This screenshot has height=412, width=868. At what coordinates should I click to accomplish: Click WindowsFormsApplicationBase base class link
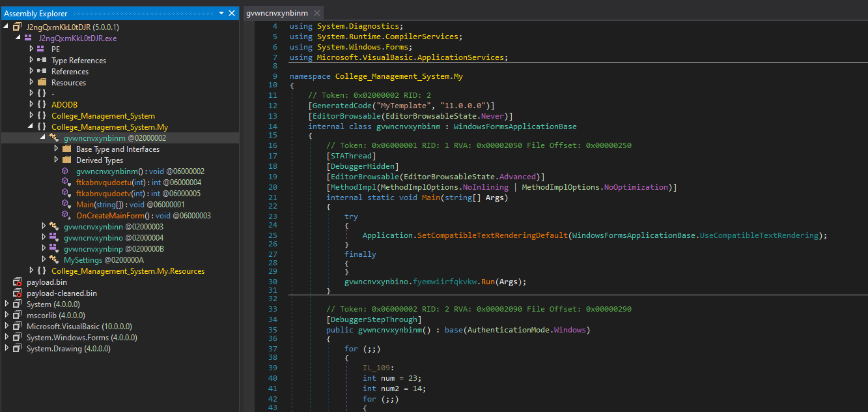tap(514, 126)
